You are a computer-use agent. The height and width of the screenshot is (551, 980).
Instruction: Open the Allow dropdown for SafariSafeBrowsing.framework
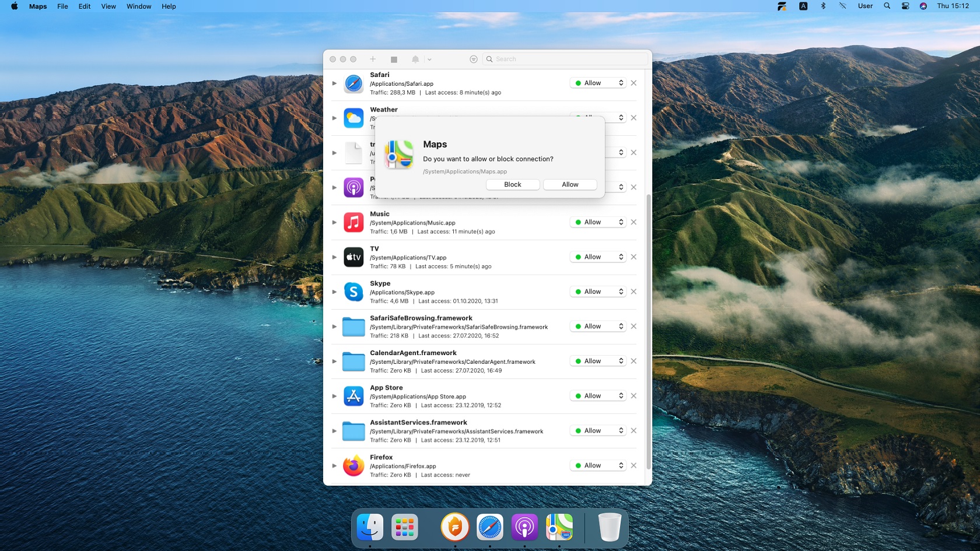click(x=598, y=326)
